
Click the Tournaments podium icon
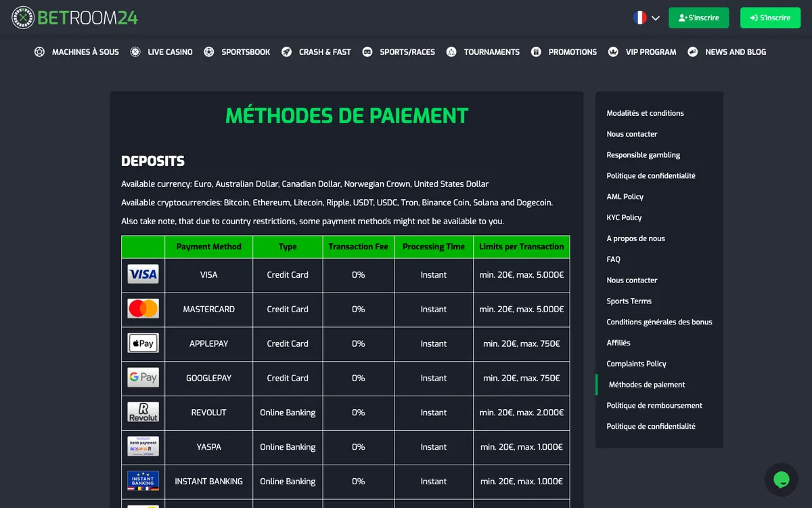(x=451, y=51)
